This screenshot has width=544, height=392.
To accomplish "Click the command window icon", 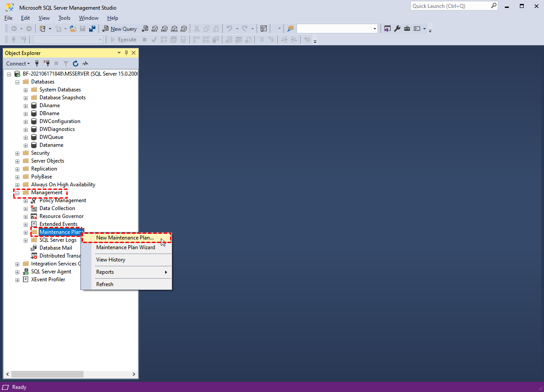I will (x=417, y=29).
